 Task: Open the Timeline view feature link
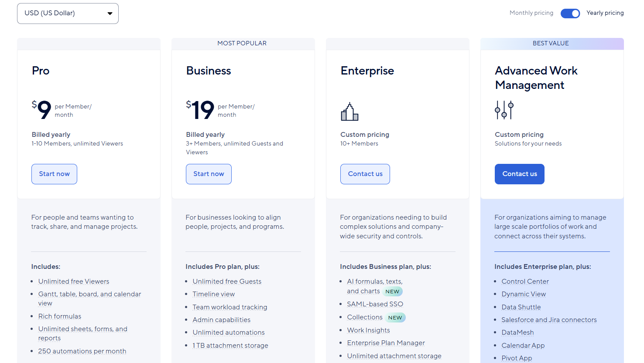[x=213, y=294]
